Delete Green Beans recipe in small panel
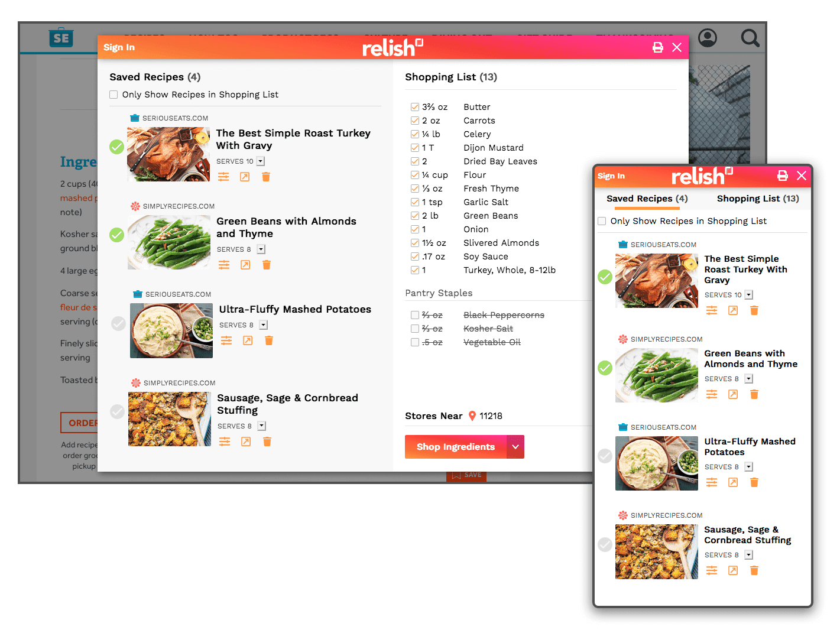The image size is (840, 633). tap(754, 394)
